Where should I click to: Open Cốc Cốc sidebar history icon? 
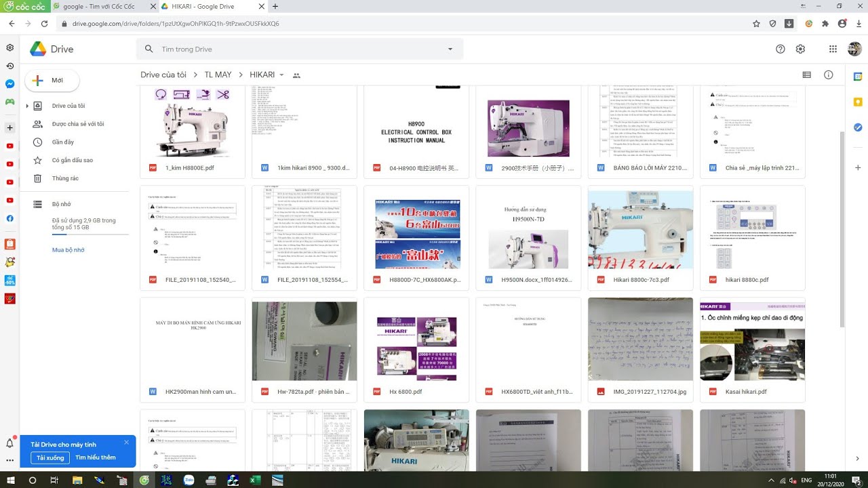pyautogui.click(x=9, y=66)
